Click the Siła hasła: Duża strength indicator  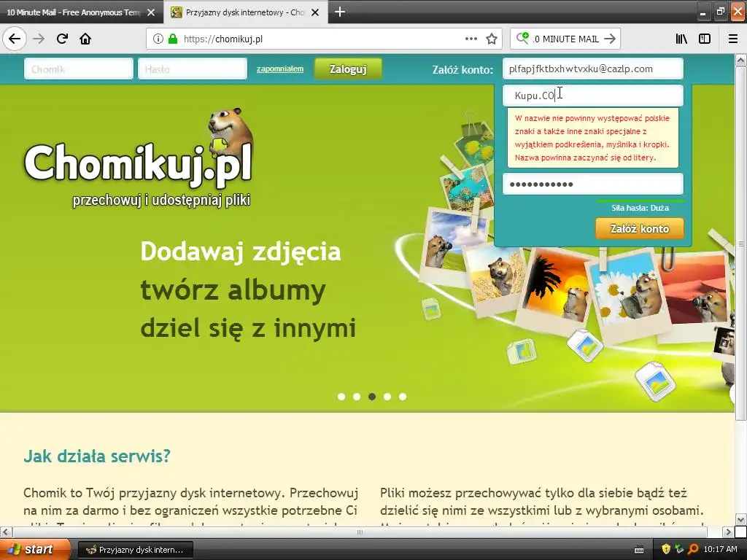(x=640, y=208)
